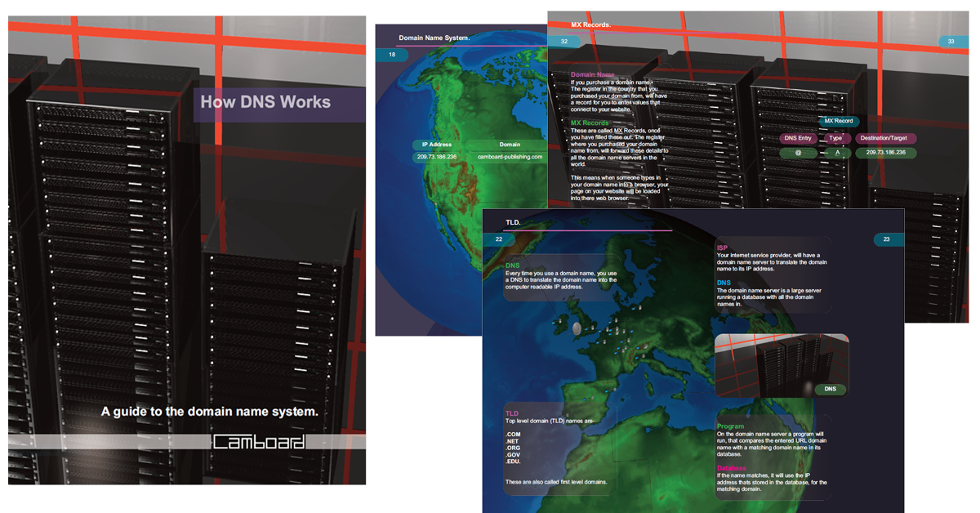Click the "TLD." page heading
The height and width of the screenshot is (513, 980).
[x=513, y=222]
